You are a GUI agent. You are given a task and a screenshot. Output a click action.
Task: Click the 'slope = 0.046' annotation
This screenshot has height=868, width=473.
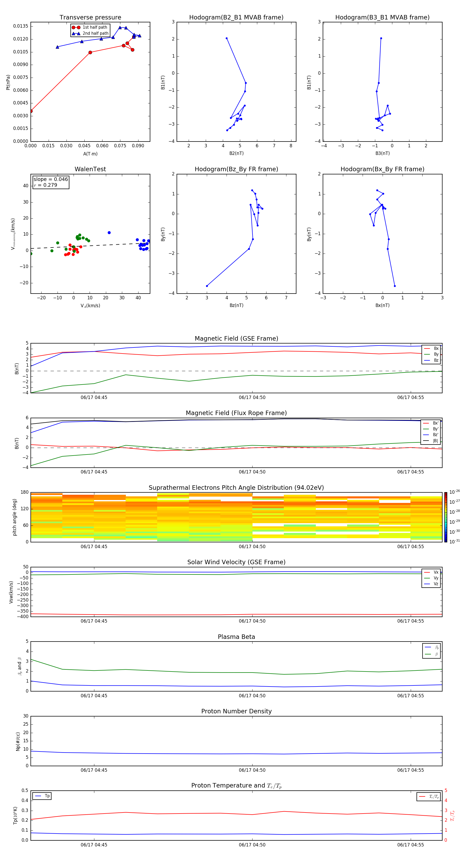[x=51, y=179]
